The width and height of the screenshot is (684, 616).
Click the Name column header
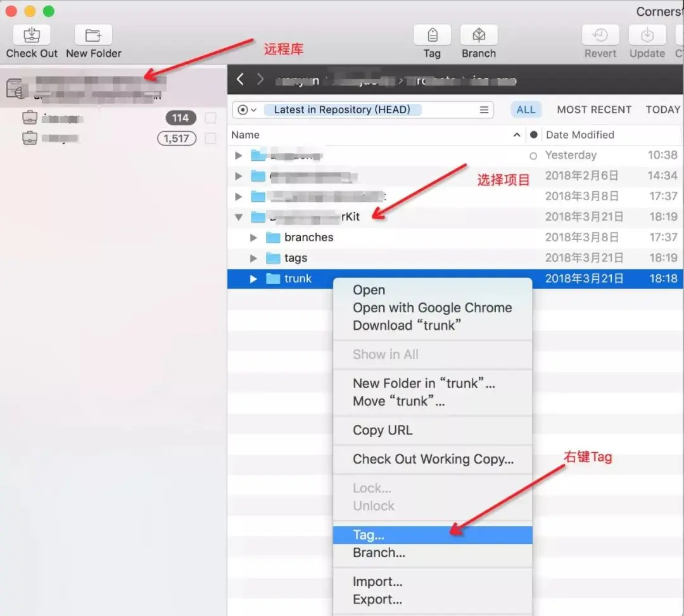pos(245,135)
